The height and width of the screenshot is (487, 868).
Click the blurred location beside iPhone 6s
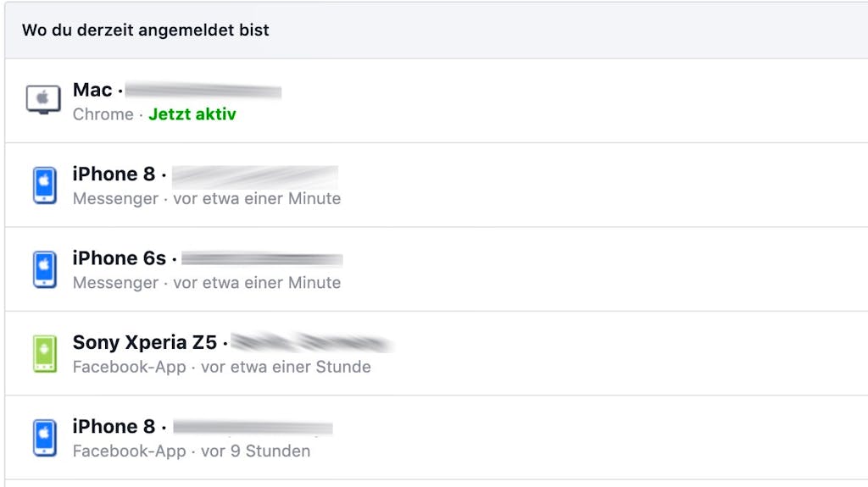point(262,259)
